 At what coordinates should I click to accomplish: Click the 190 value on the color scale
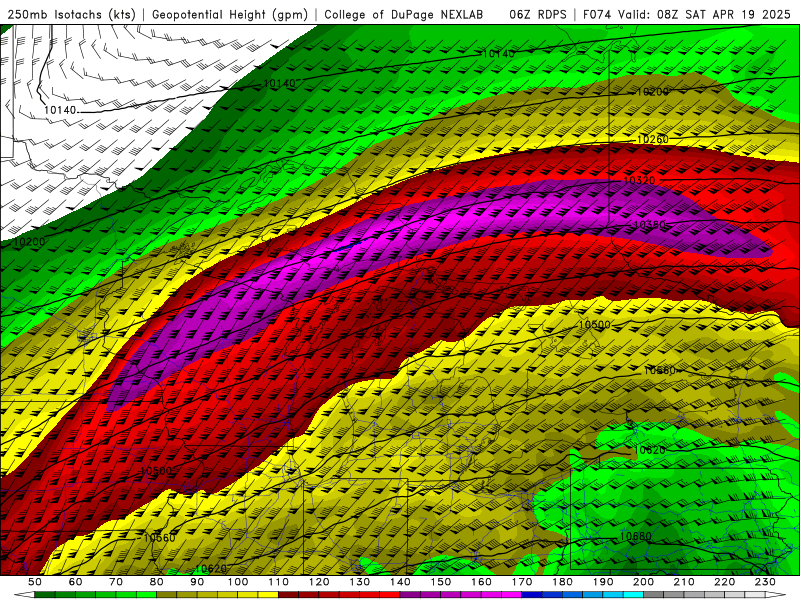point(603,582)
